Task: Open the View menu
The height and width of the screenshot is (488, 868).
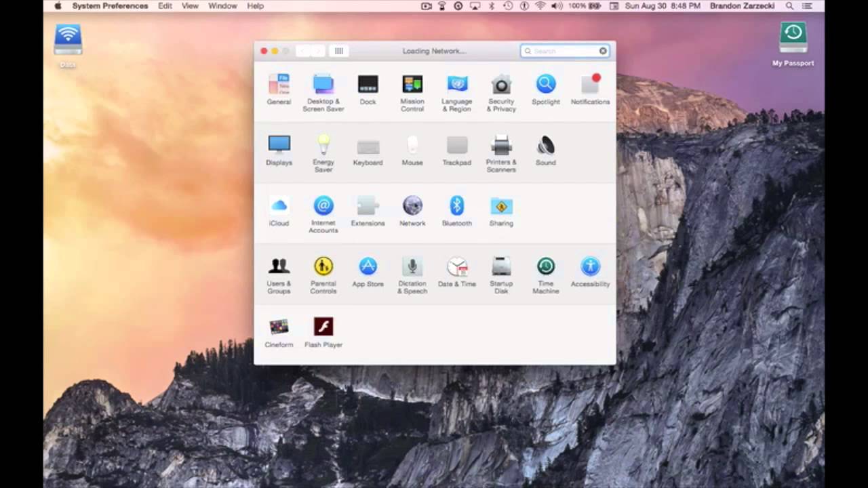Action: (x=190, y=5)
